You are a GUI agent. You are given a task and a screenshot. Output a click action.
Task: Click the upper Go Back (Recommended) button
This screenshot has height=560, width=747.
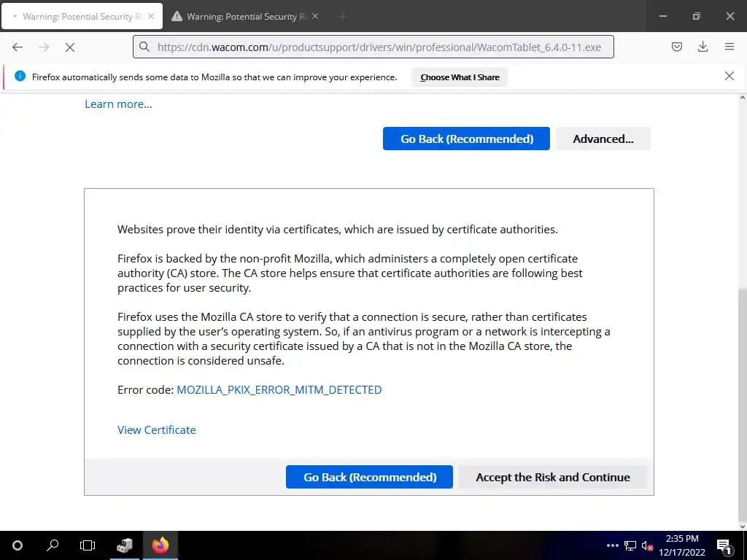(466, 139)
